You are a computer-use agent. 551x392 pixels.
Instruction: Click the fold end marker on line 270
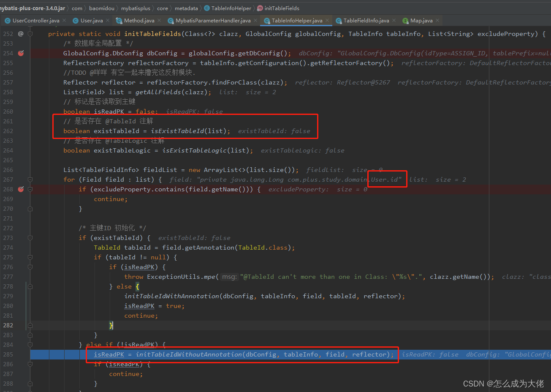click(30, 209)
